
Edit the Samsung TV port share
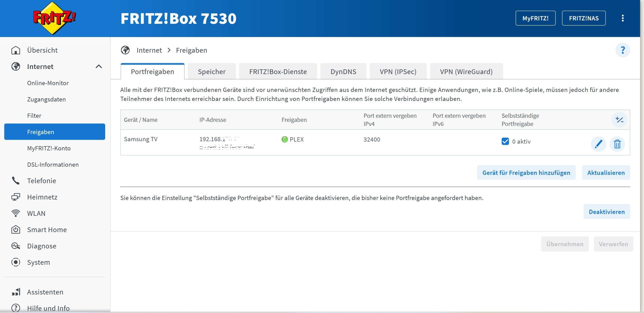[598, 144]
